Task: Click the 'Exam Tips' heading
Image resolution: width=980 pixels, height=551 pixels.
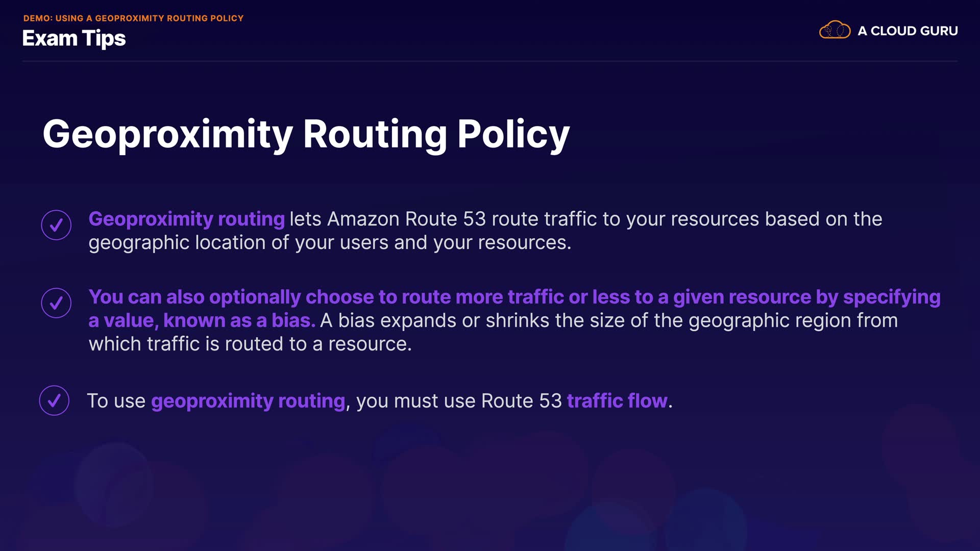Action: point(74,39)
